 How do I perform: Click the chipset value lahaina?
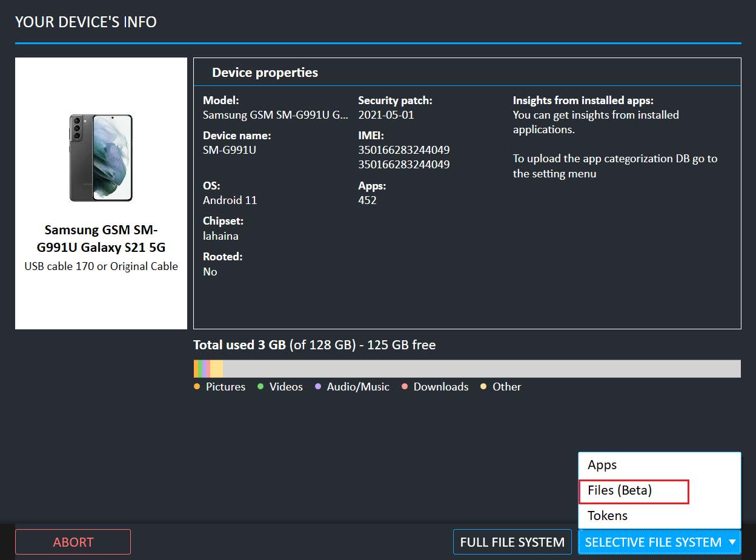pos(220,236)
